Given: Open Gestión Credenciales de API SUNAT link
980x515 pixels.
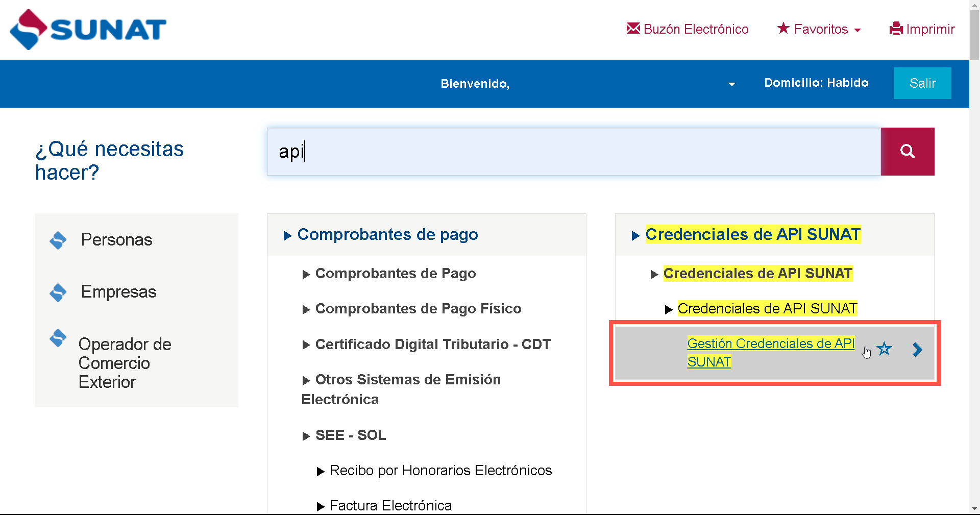Looking at the screenshot, I should (x=771, y=353).
